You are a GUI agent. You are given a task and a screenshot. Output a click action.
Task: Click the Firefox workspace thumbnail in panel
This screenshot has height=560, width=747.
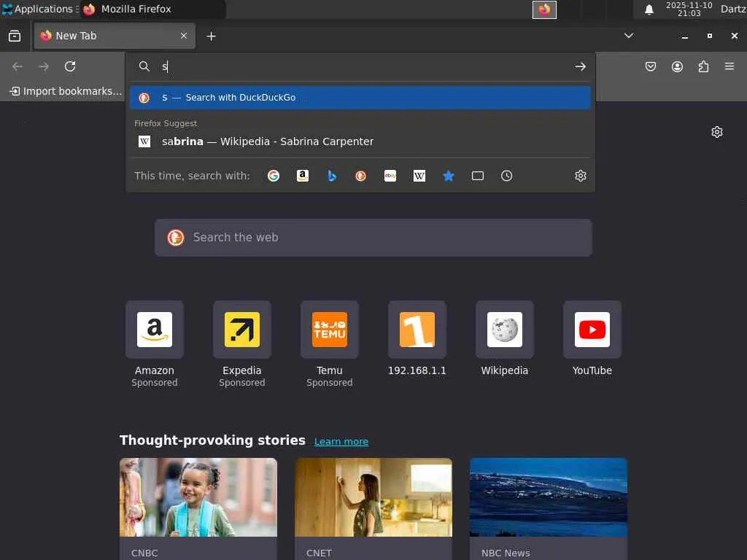tap(544, 9)
